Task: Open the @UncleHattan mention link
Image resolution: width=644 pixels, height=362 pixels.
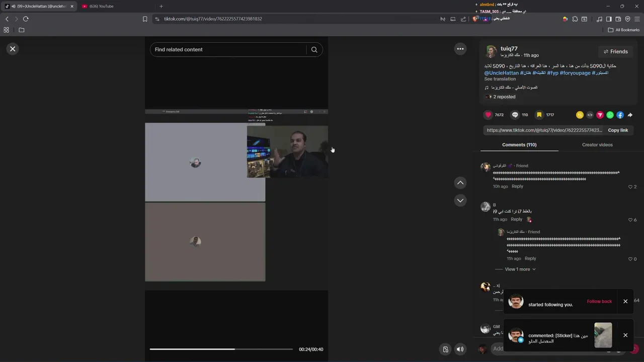Action: (502, 73)
